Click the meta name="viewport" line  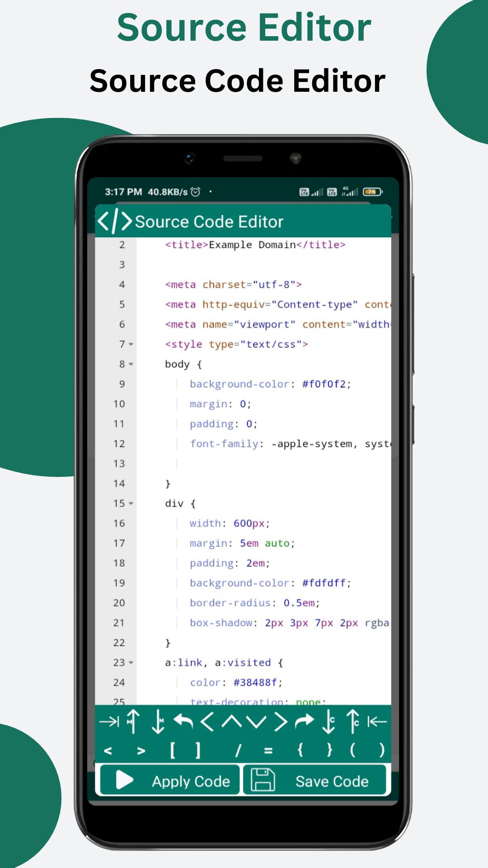[x=278, y=325]
